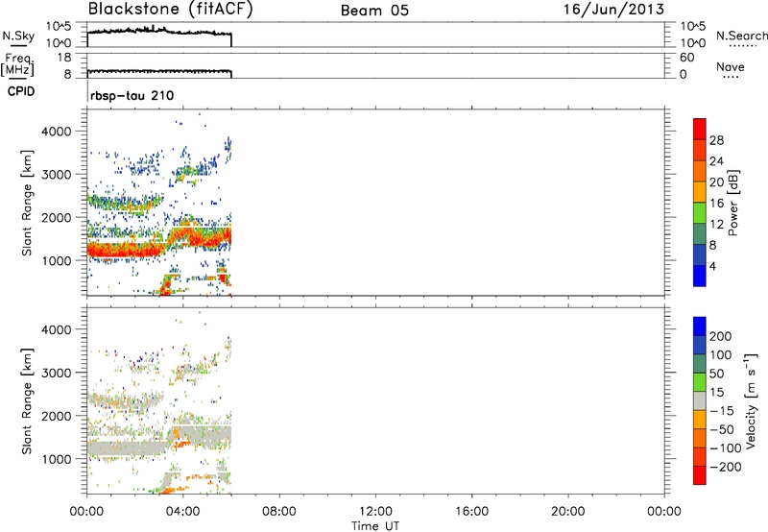Click the Slant Range label of the power panel

pos(27,203)
